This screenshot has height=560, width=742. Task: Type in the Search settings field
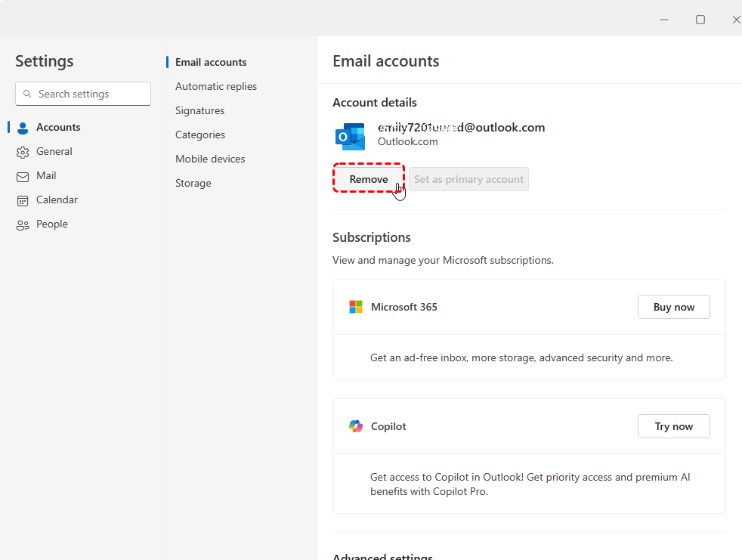(x=91, y=94)
